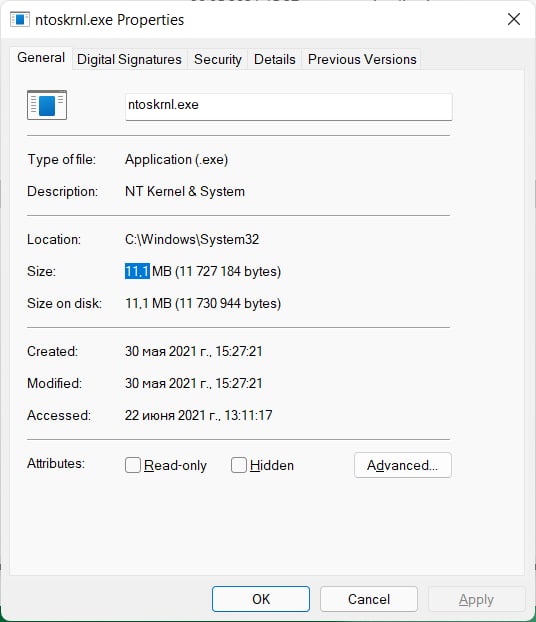Open Advanced attributes dialog
The image size is (536, 622).
pyautogui.click(x=403, y=465)
